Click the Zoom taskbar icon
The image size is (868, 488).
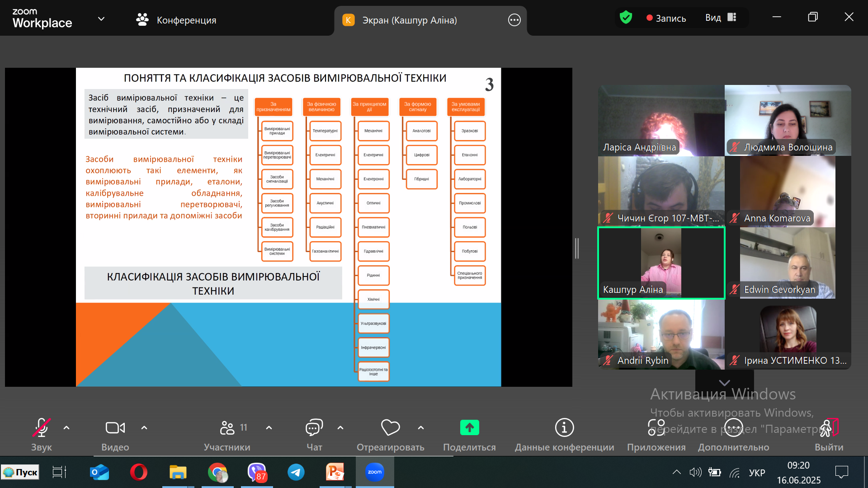coord(374,472)
